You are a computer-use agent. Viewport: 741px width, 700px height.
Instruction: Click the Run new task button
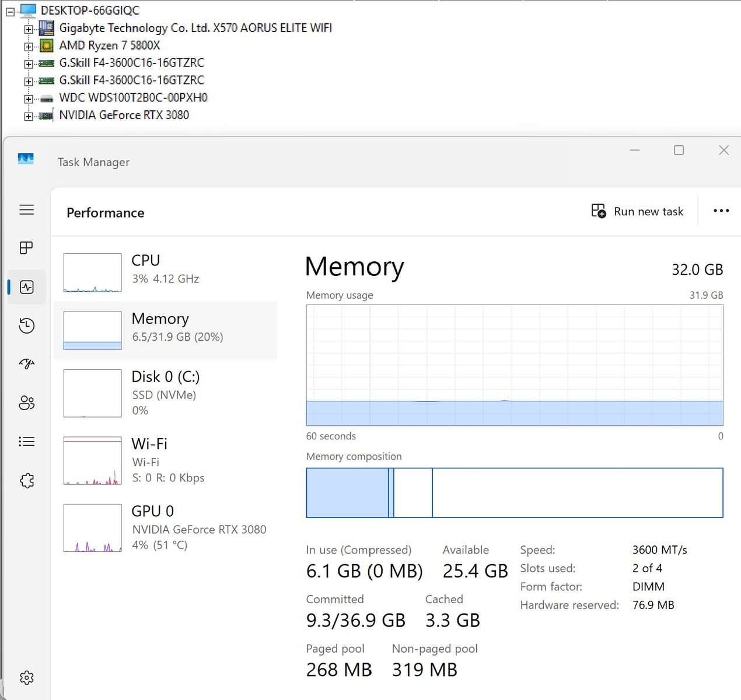pyautogui.click(x=637, y=211)
